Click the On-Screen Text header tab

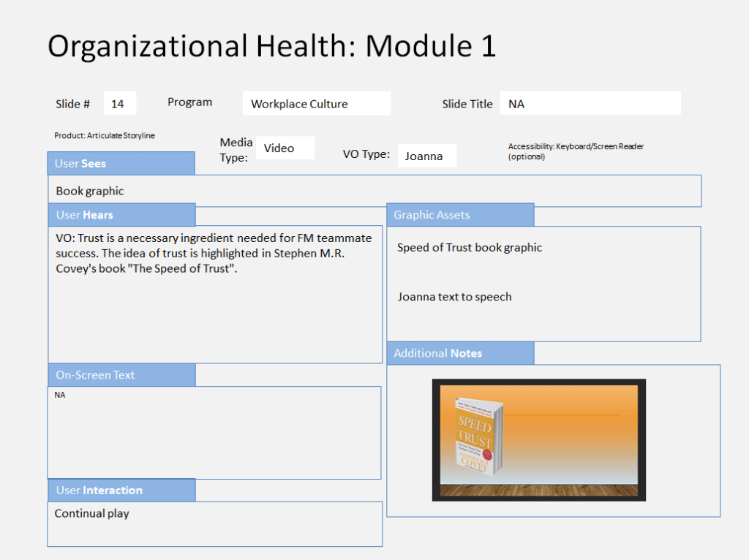(x=121, y=375)
